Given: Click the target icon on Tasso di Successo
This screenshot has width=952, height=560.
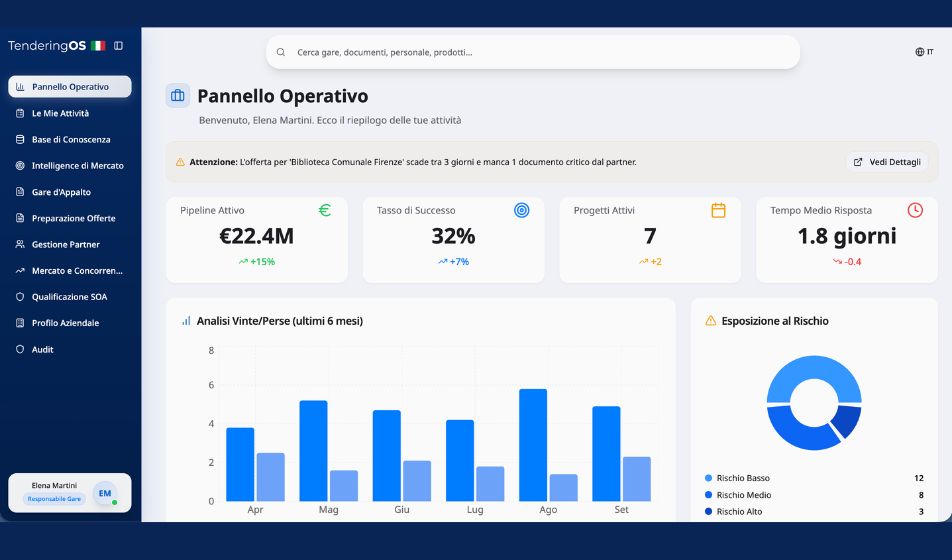Looking at the screenshot, I should [521, 210].
